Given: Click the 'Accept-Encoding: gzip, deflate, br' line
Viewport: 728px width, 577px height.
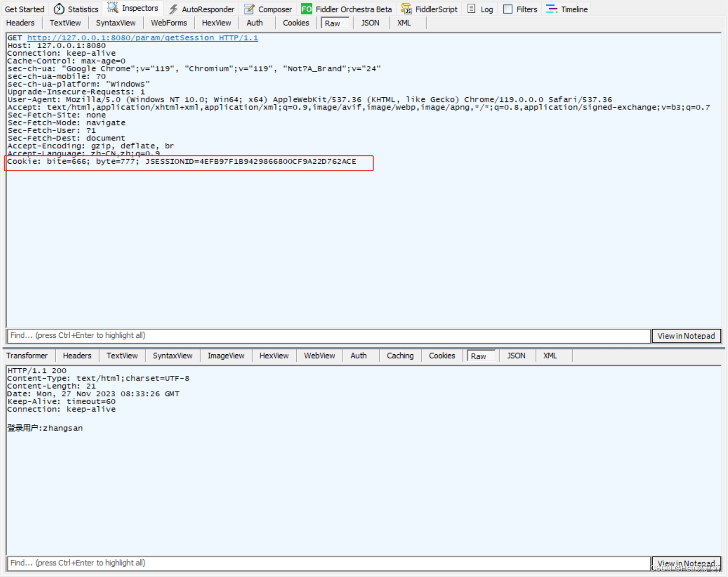Looking at the screenshot, I should tap(90, 146).
